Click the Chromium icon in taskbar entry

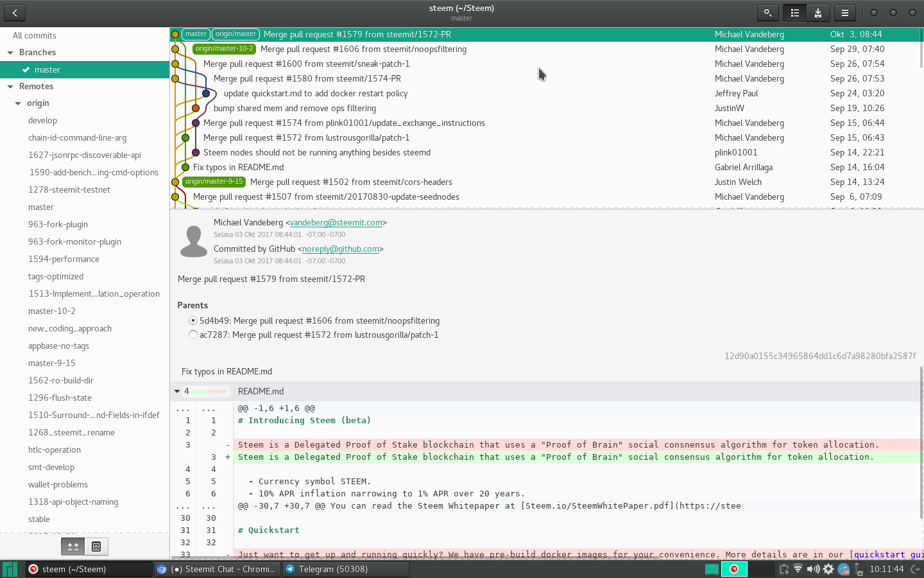click(162, 569)
